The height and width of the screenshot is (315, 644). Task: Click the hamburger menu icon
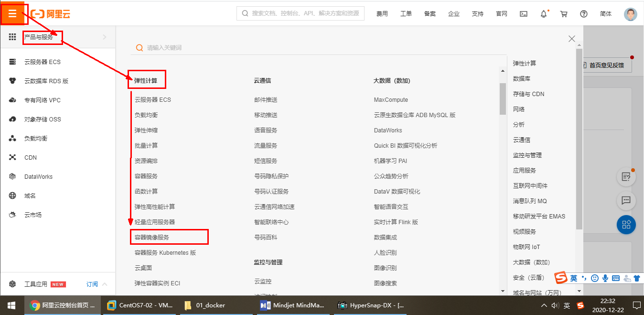point(12,14)
